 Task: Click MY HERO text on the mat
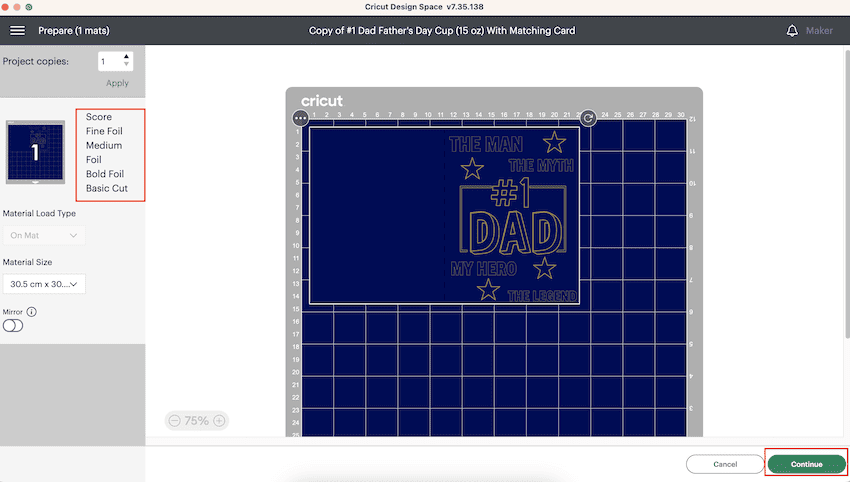point(484,268)
